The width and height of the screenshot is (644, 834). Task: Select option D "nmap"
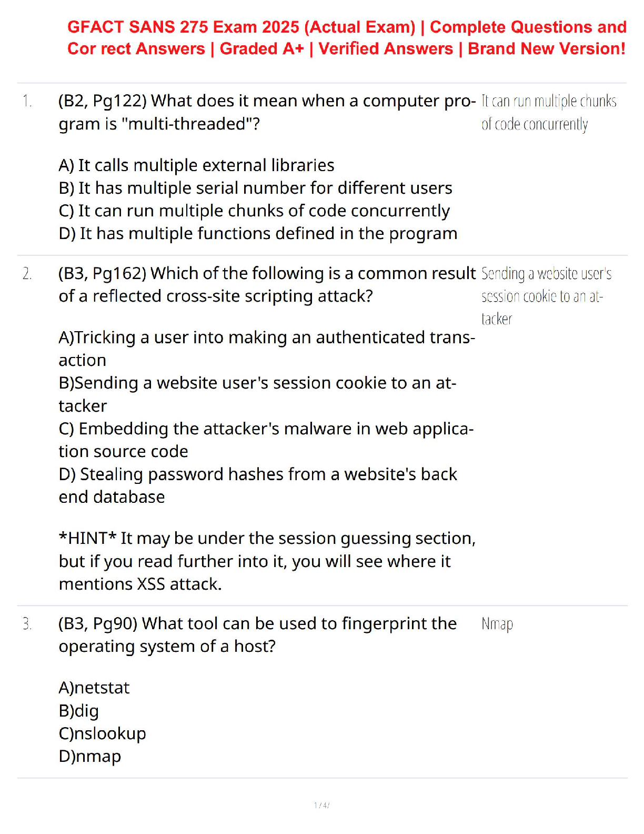[x=90, y=756]
